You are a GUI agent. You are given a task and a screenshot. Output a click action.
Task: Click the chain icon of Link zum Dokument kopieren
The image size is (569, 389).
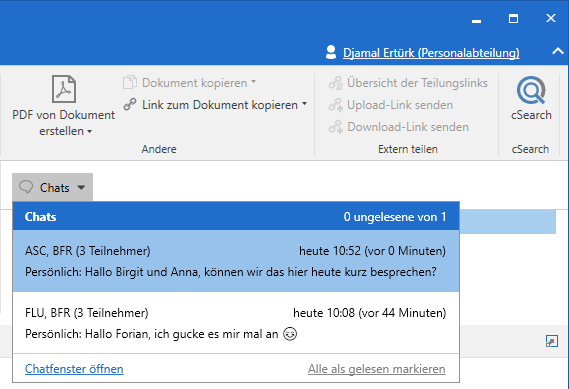[x=130, y=105]
